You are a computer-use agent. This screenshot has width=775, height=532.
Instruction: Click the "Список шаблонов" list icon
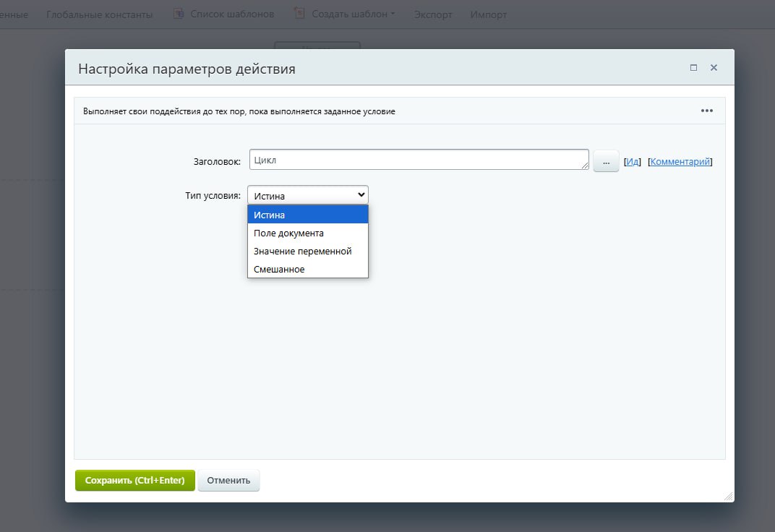[179, 13]
